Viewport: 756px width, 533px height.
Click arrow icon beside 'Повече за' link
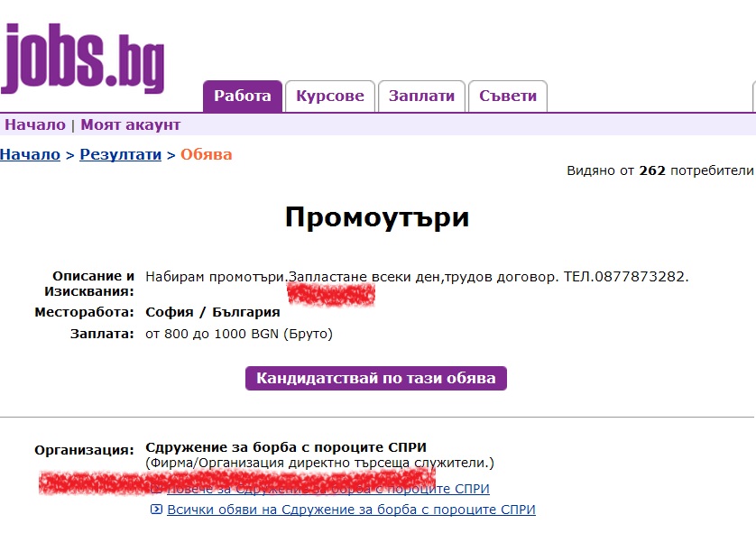(x=158, y=489)
